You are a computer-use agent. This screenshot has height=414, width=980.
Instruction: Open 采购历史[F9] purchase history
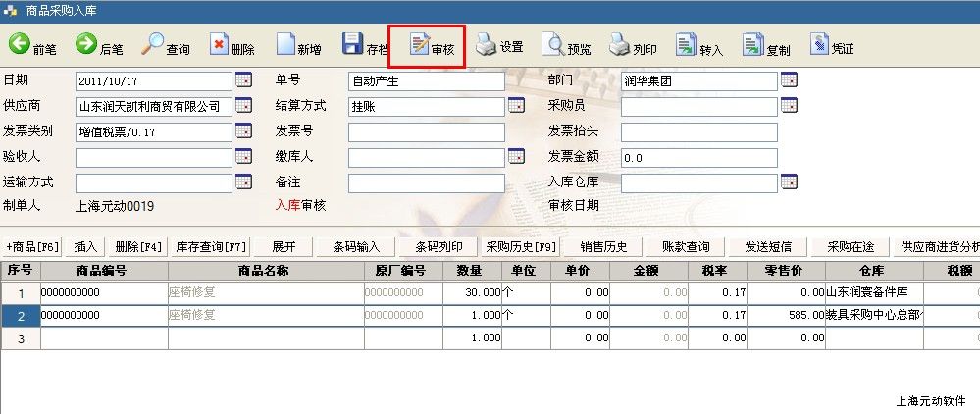pyautogui.click(x=521, y=246)
